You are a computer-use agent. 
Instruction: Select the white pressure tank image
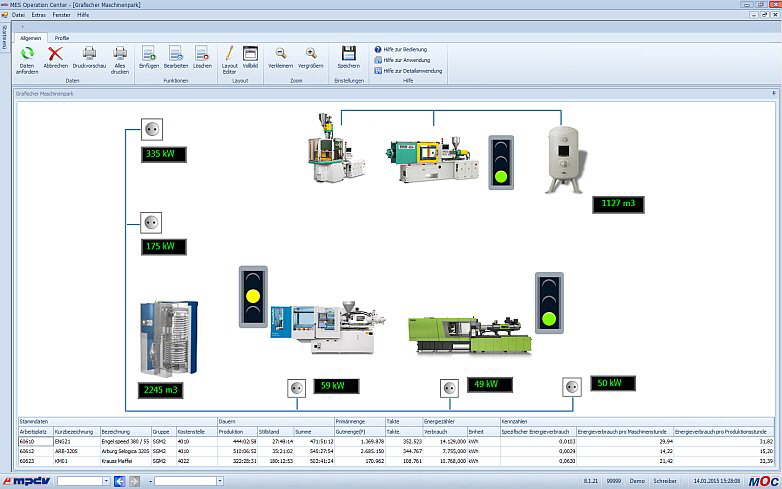coord(565,160)
